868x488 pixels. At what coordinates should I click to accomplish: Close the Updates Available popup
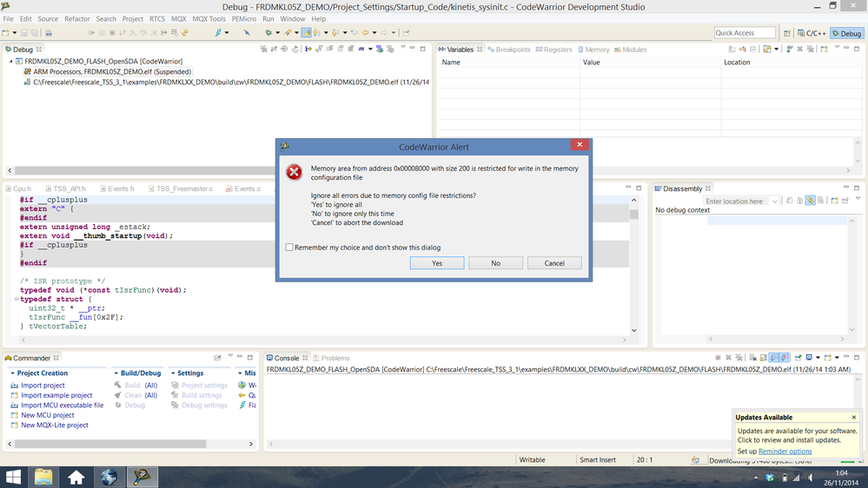[x=854, y=417]
